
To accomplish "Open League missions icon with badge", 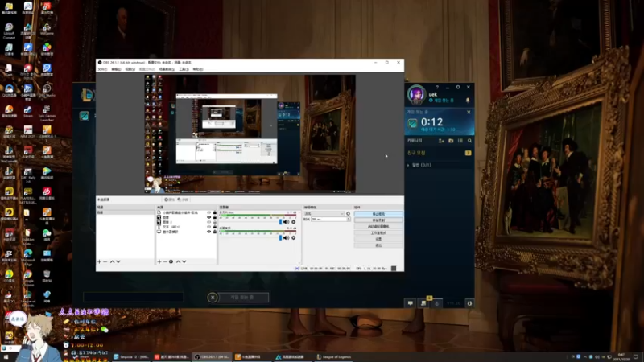I will tap(424, 302).
